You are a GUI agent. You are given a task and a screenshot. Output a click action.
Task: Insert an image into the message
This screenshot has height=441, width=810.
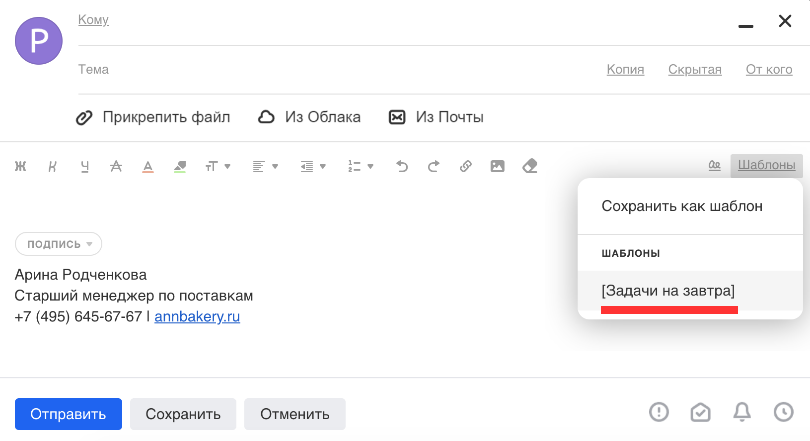pyautogui.click(x=497, y=167)
